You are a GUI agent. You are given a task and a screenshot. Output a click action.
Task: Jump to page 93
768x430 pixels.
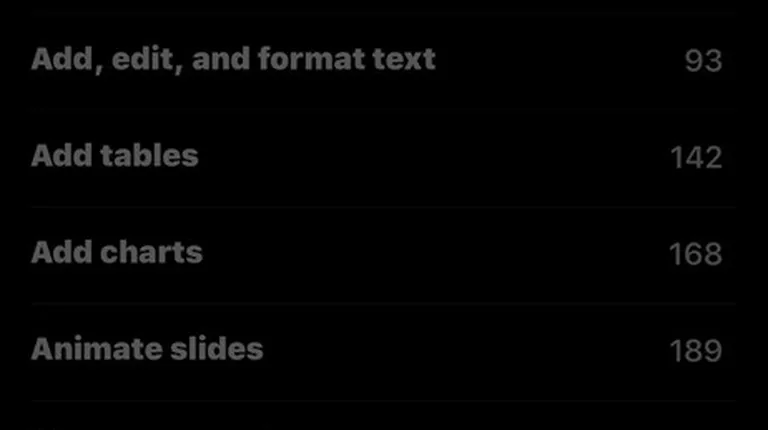click(x=703, y=61)
